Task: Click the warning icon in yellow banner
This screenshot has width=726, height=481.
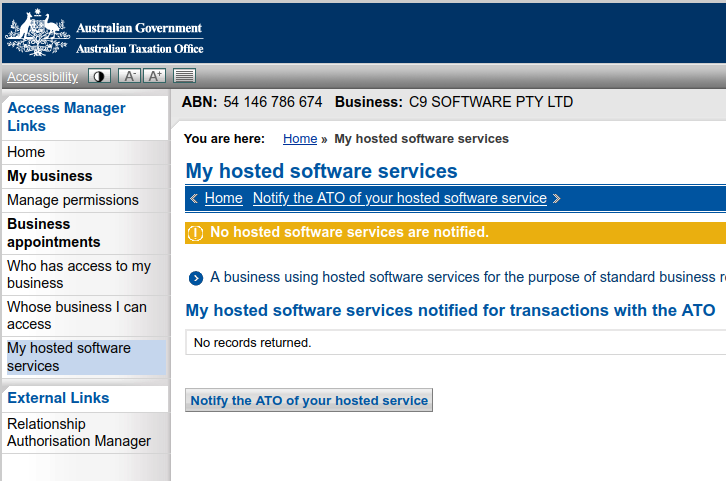Action: [x=195, y=233]
